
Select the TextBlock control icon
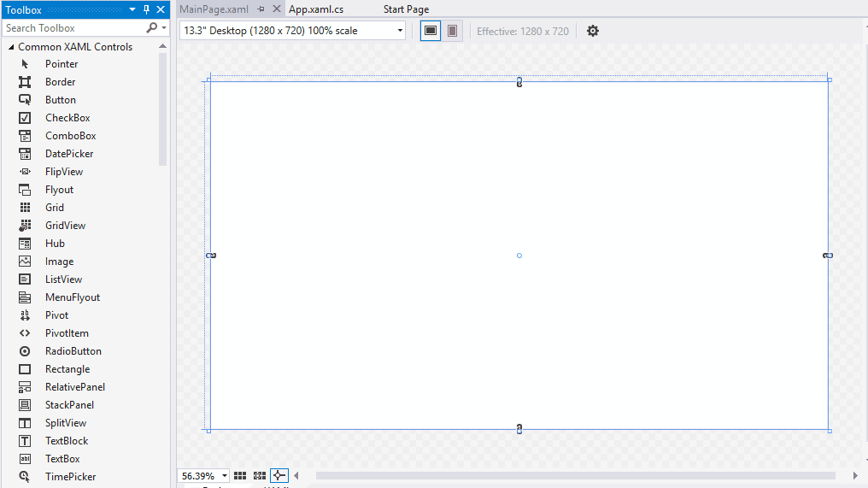pos(25,441)
